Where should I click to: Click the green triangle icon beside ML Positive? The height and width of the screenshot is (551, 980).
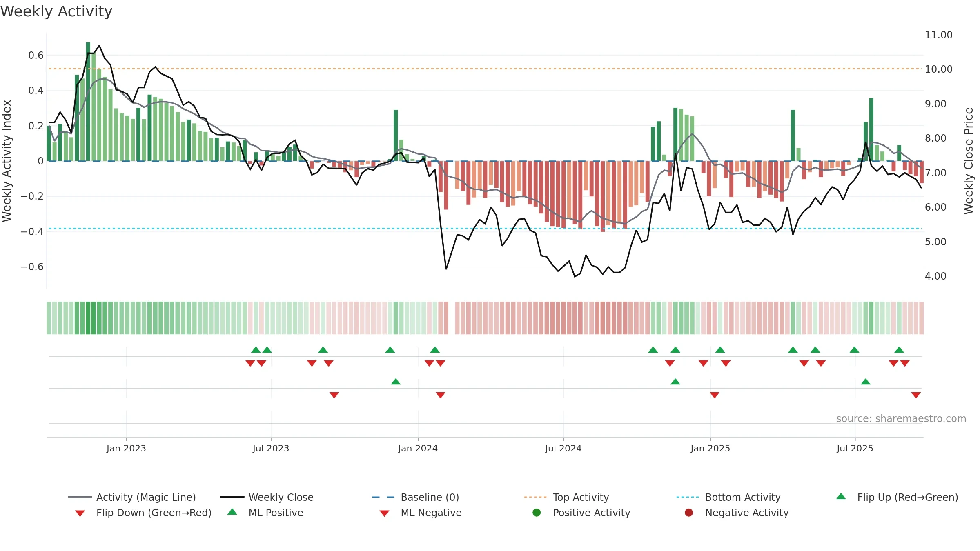[232, 512]
